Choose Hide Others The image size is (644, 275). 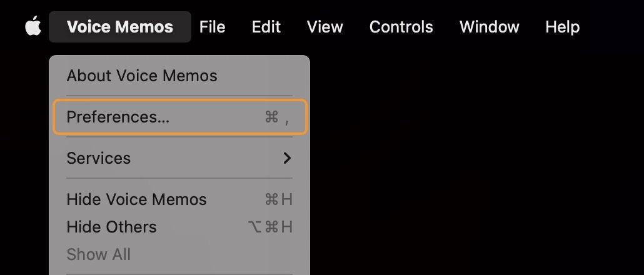[111, 227]
